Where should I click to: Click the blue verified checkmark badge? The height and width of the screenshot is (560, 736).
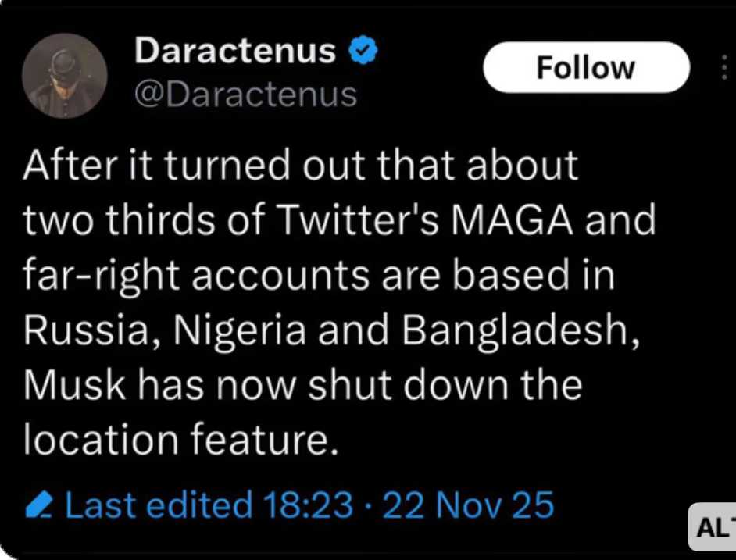(364, 52)
